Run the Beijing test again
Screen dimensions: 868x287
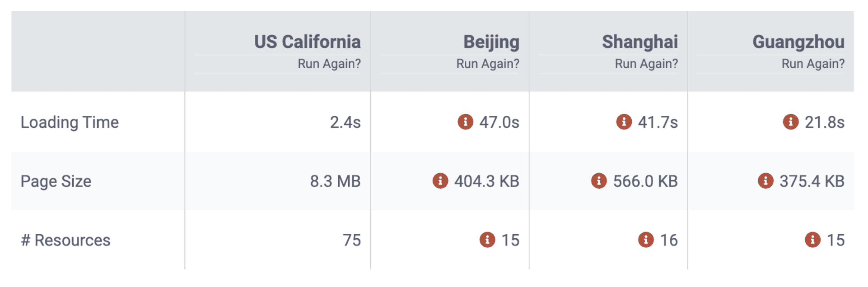pos(487,64)
